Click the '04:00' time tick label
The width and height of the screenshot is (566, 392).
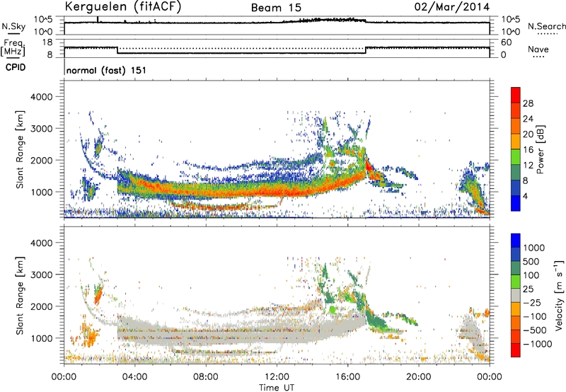(x=134, y=377)
